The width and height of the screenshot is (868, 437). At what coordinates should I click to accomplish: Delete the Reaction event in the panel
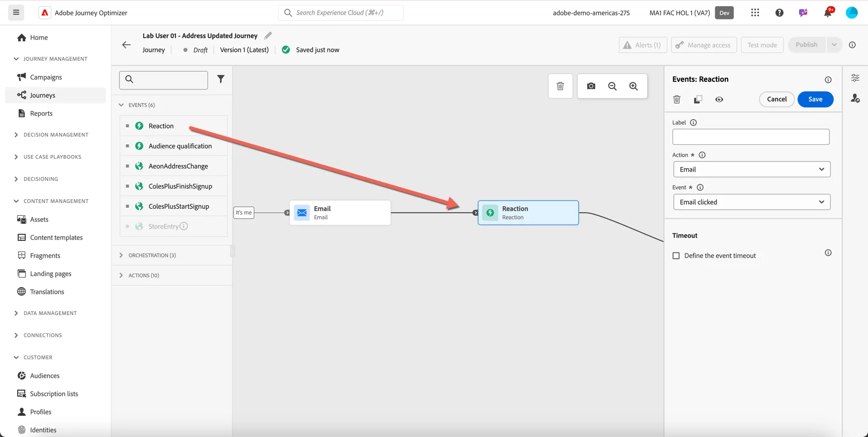click(x=677, y=99)
